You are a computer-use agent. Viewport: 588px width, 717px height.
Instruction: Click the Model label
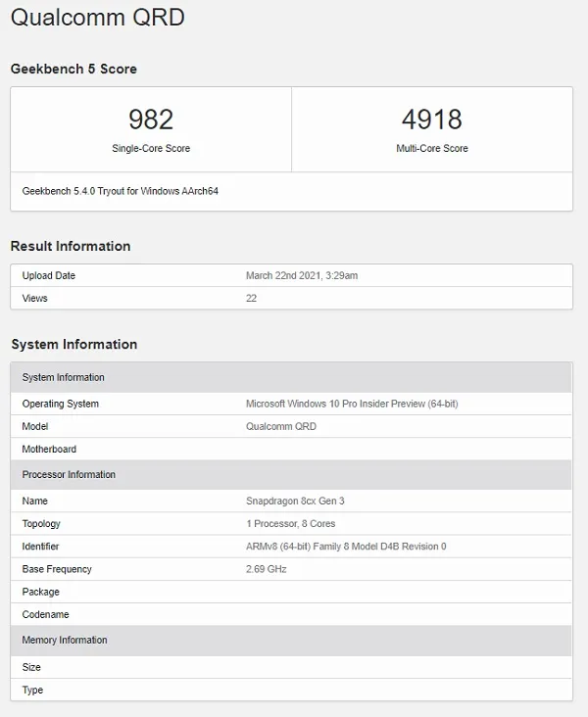(x=34, y=426)
